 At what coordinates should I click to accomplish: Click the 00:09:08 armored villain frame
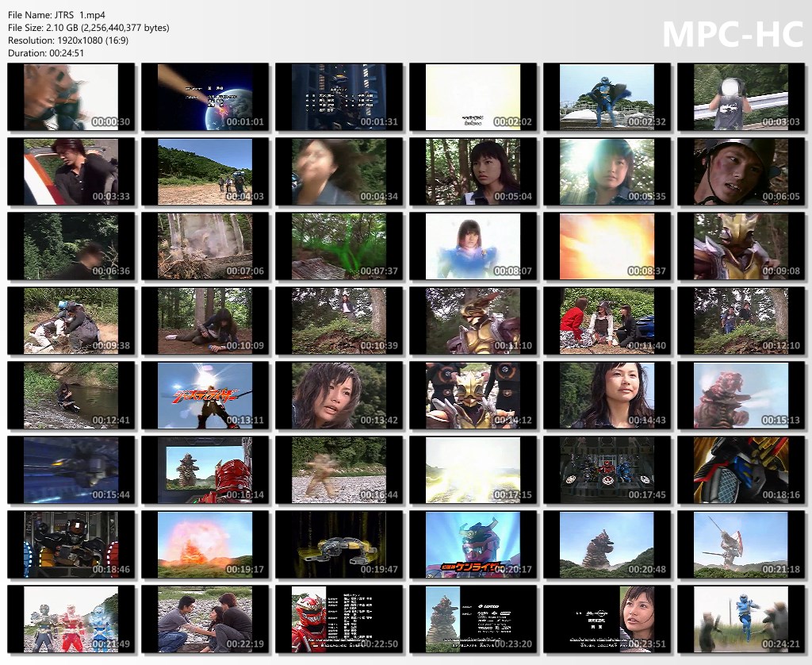tap(741, 246)
